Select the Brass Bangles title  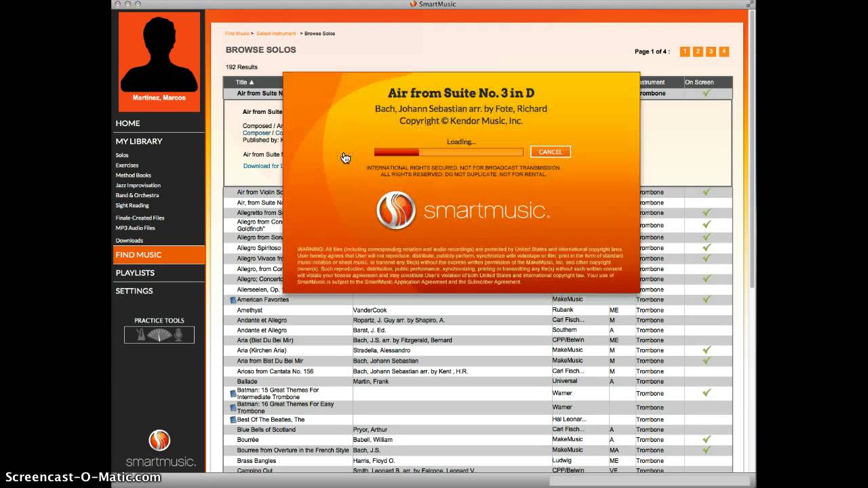[256, 460]
